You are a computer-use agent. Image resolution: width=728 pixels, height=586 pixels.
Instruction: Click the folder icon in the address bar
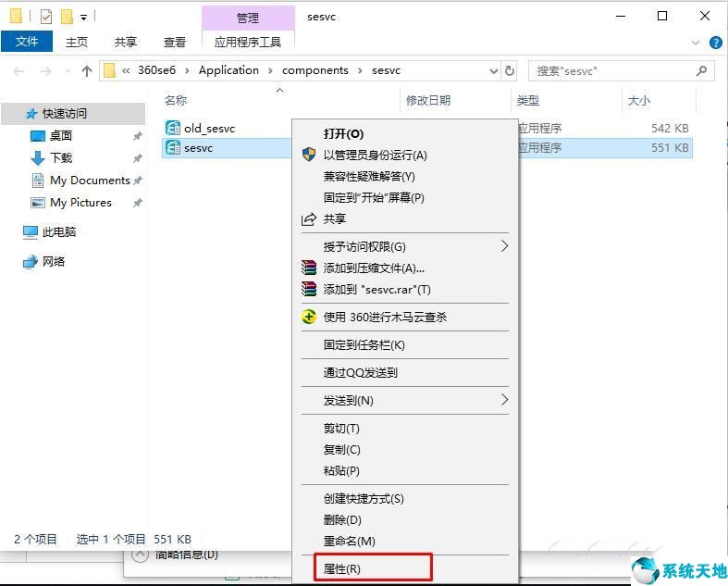109,70
